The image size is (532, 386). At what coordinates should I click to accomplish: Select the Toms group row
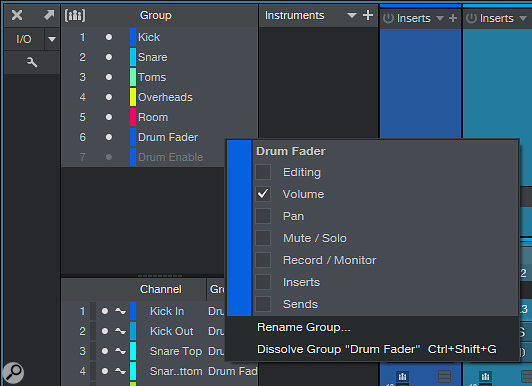[x=159, y=77]
